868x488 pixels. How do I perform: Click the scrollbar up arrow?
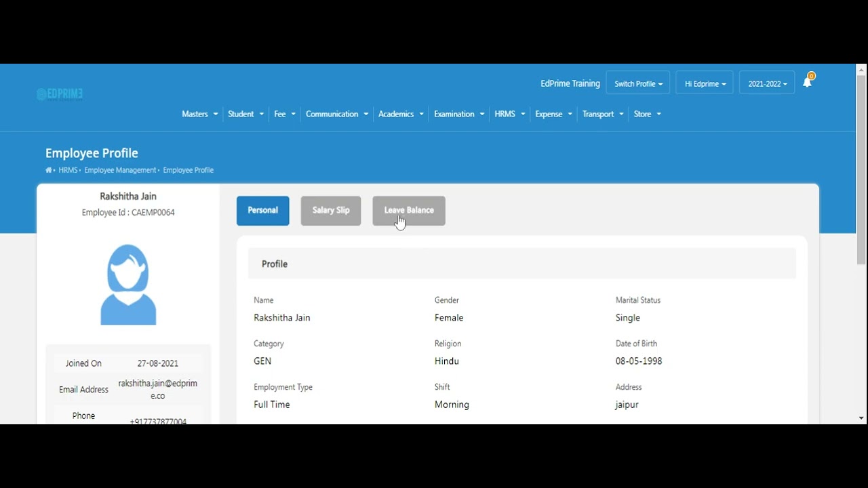861,69
